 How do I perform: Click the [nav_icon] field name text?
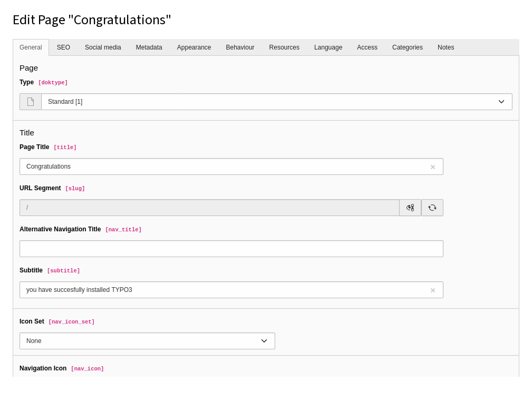(88, 369)
